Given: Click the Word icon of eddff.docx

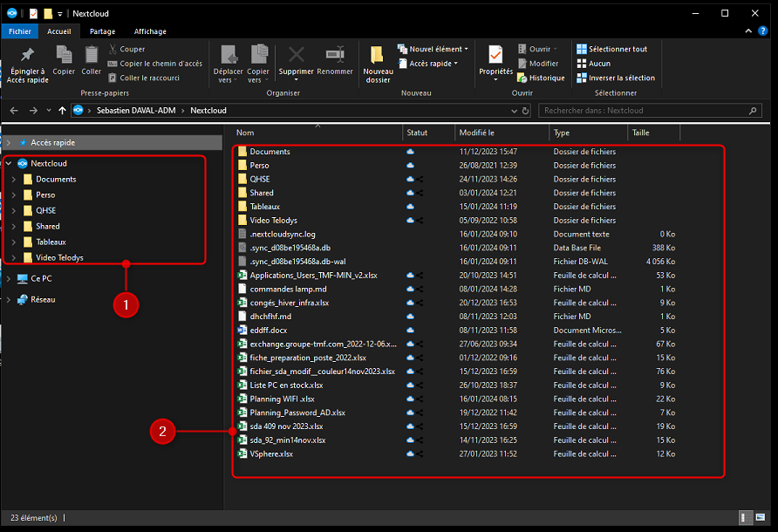Looking at the screenshot, I should pos(242,330).
